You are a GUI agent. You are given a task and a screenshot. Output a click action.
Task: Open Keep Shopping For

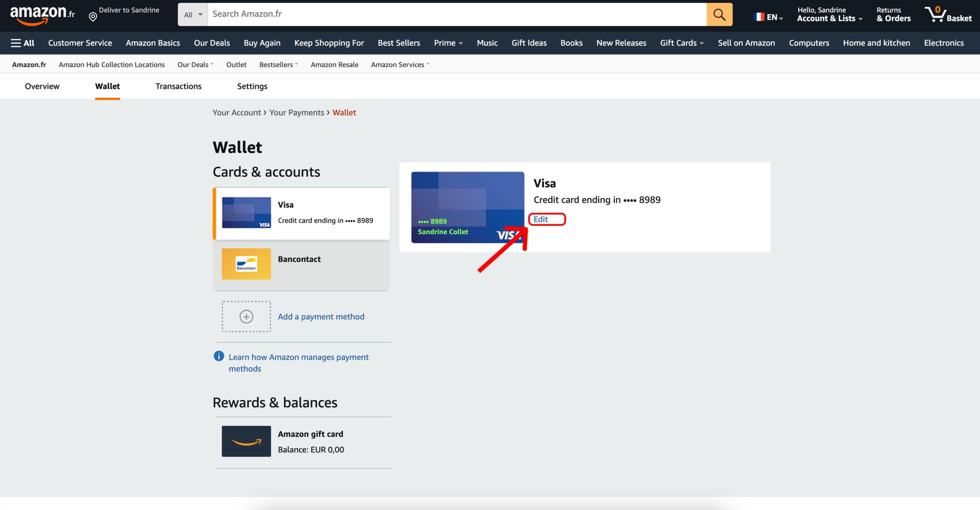(329, 43)
